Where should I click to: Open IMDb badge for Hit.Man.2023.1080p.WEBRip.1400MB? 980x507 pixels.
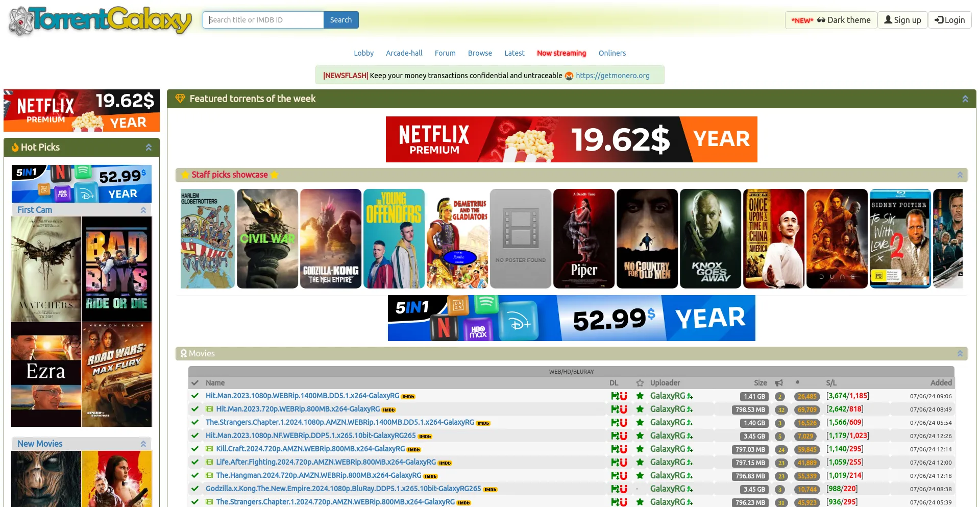(408, 397)
